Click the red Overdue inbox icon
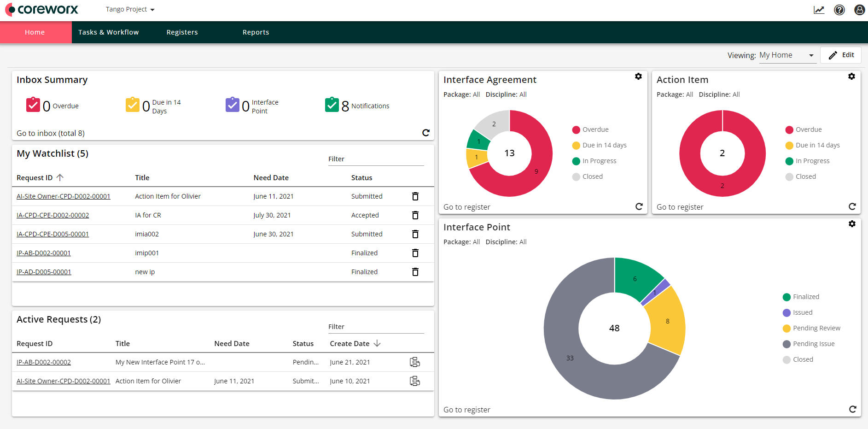 [33, 105]
